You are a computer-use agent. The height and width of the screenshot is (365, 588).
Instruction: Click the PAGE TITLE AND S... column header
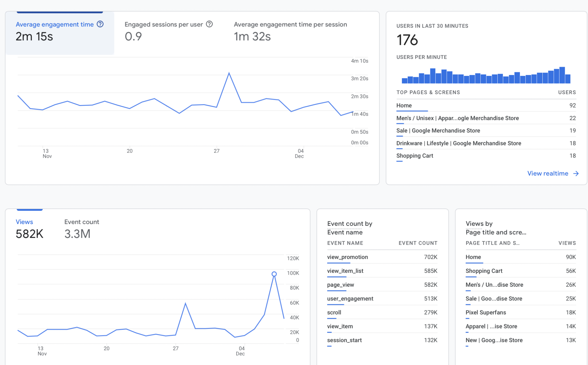(493, 243)
